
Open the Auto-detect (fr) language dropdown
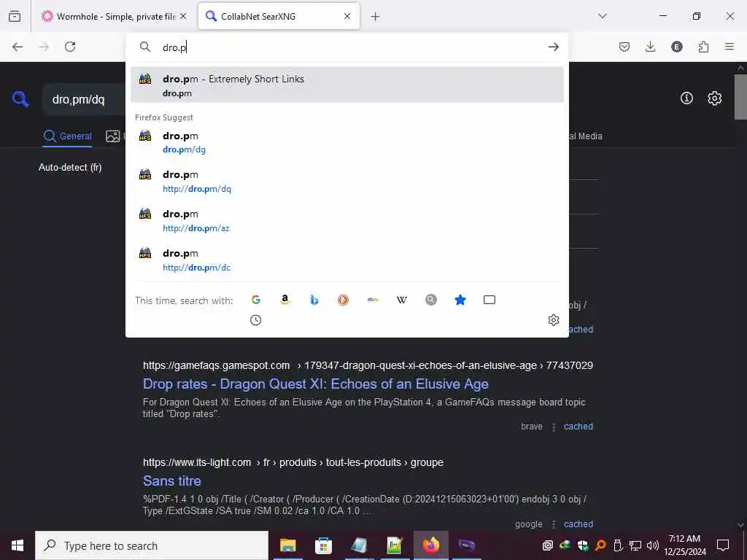[70, 168]
